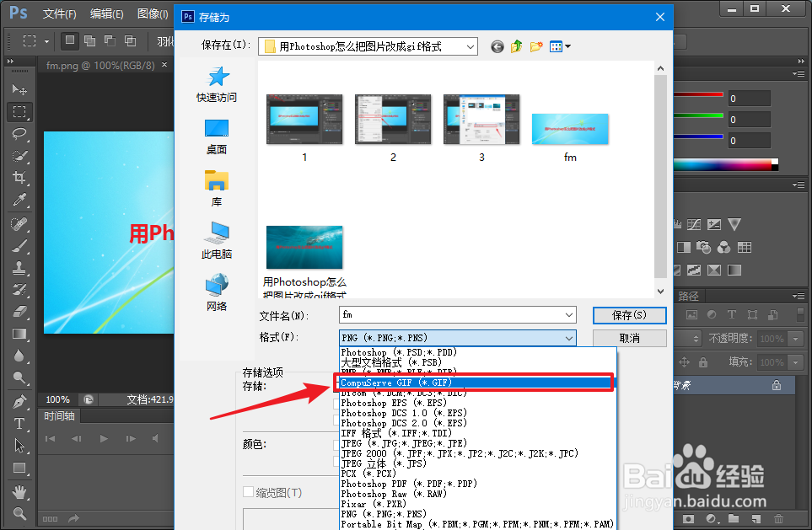Image resolution: width=812 pixels, height=530 pixels.
Task: Open the Fill dropdown arrow
Action: (x=796, y=362)
